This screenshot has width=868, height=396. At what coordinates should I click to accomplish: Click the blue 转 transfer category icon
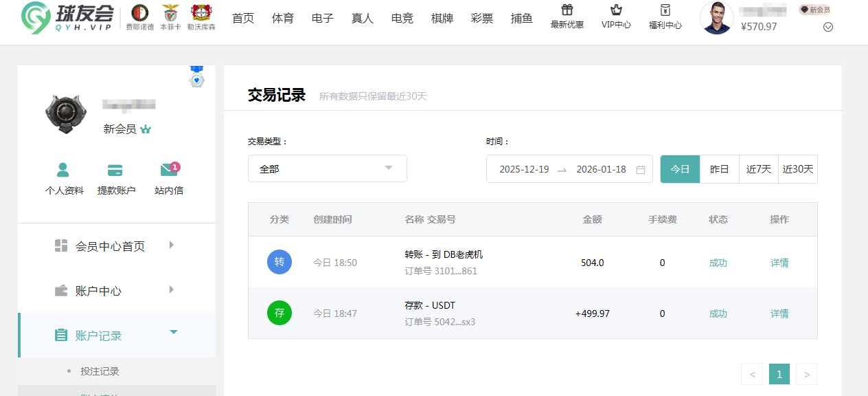279,262
